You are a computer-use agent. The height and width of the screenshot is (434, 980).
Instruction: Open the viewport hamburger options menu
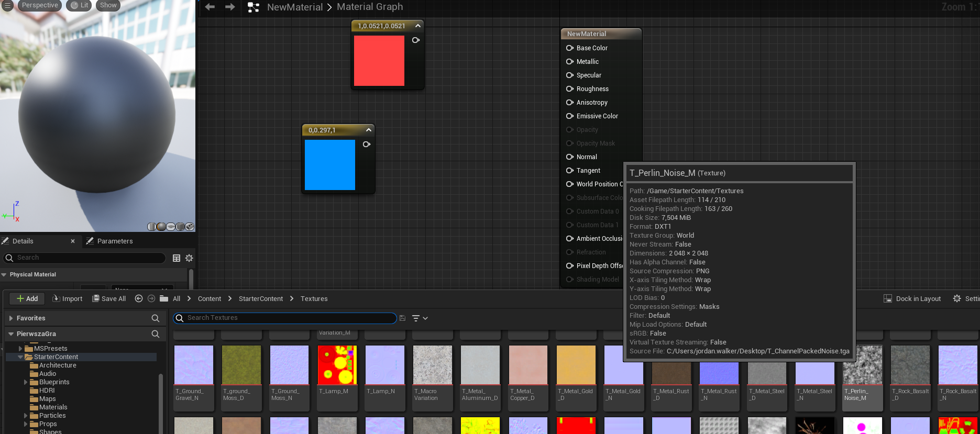[x=7, y=5]
